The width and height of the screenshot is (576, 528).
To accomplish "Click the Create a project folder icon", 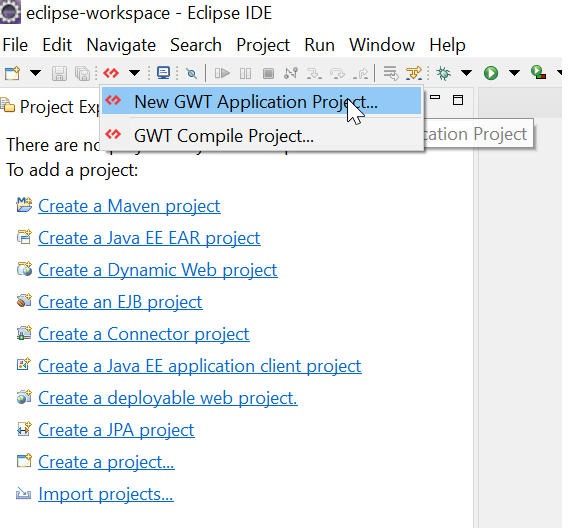I will [24, 460].
